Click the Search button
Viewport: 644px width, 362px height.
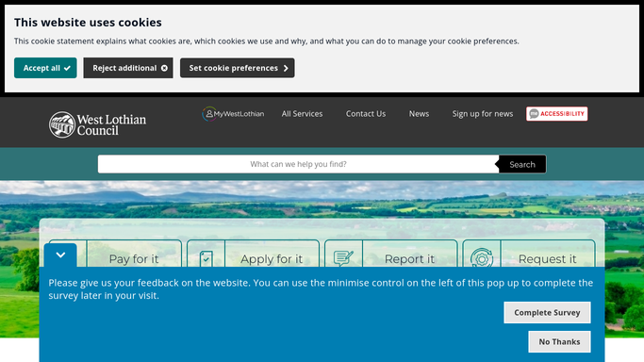[522, 164]
